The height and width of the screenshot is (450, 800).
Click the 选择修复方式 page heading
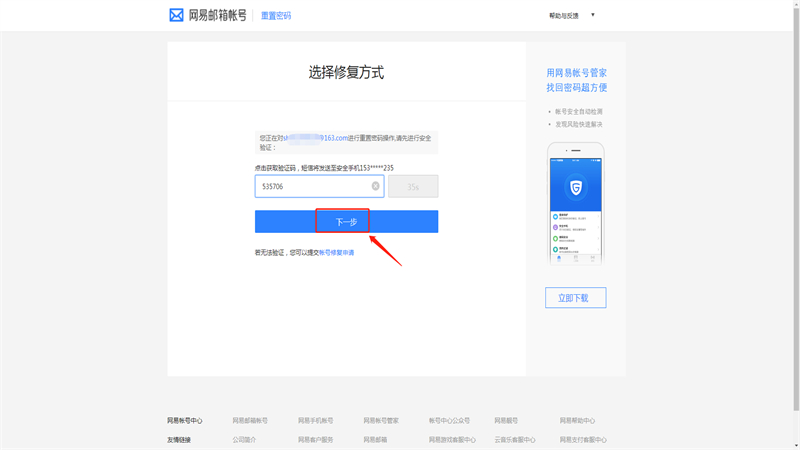(x=346, y=72)
